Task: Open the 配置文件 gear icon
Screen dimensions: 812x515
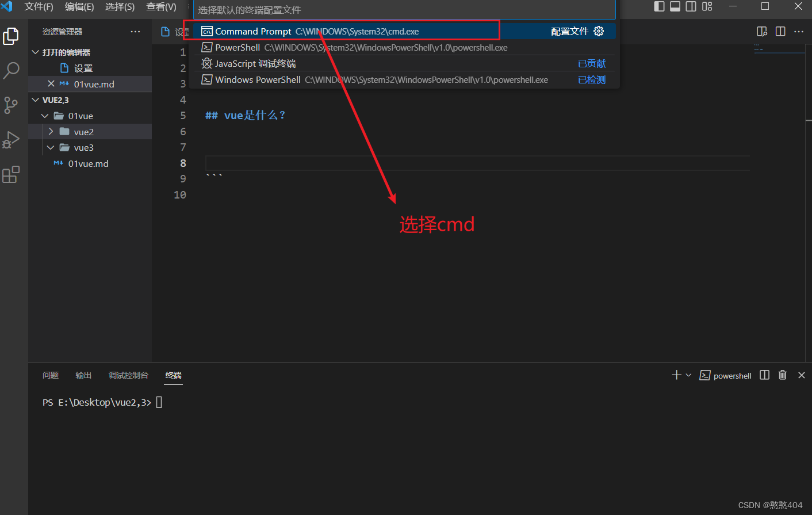Action: tap(599, 31)
